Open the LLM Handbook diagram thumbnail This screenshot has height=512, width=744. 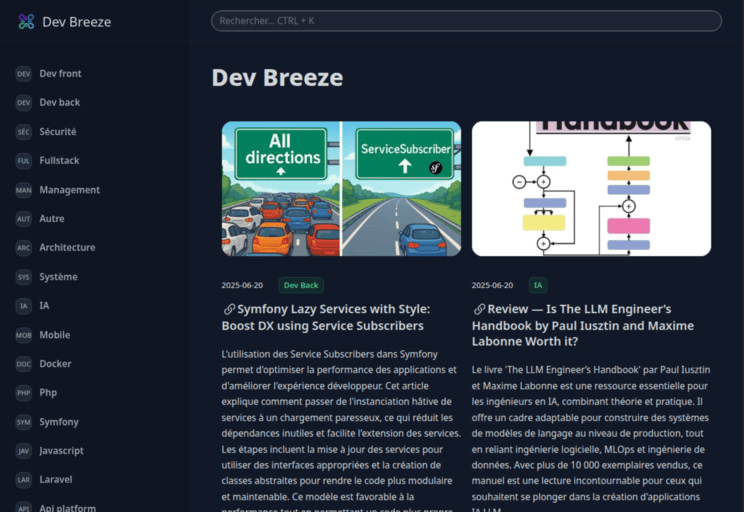click(591, 189)
